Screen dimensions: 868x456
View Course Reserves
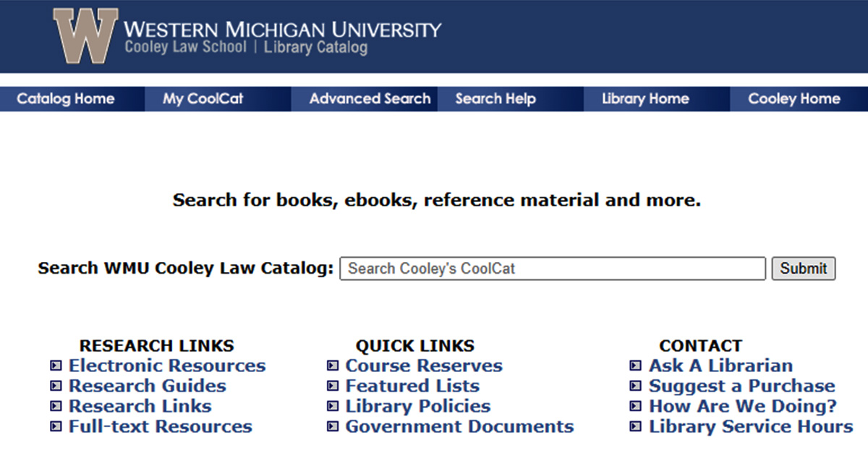424,366
